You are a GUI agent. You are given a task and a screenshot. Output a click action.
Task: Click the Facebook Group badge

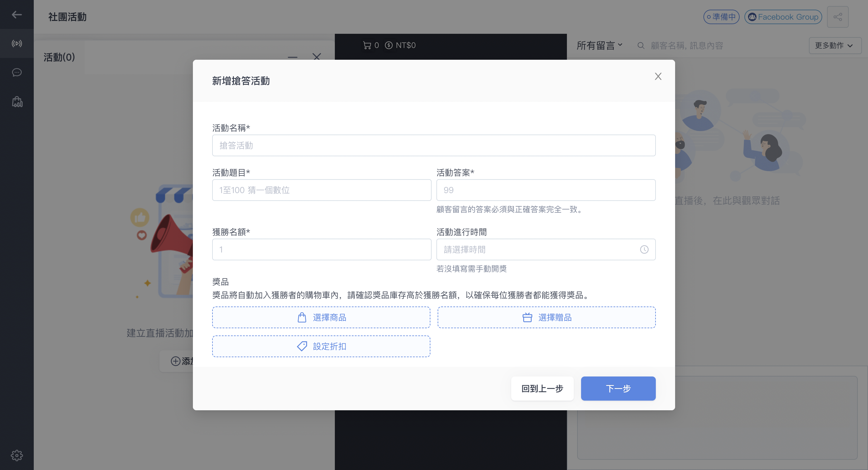[783, 17]
